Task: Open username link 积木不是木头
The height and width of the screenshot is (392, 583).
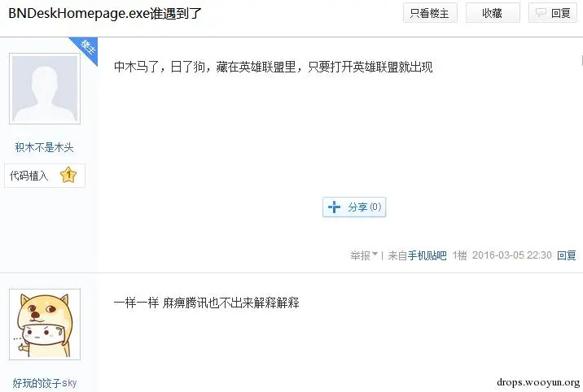Action: (x=44, y=147)
